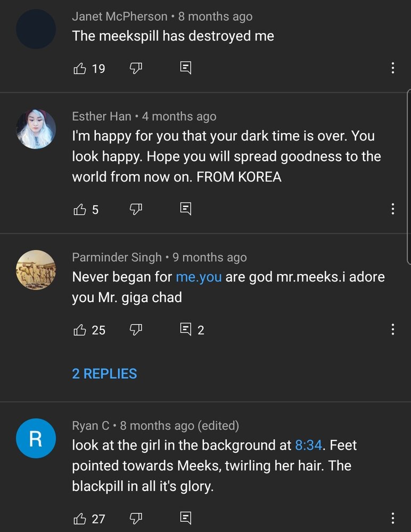Like Parminder Singh's comment with 25 likes

pyautogui.click(x=79, y=329)
